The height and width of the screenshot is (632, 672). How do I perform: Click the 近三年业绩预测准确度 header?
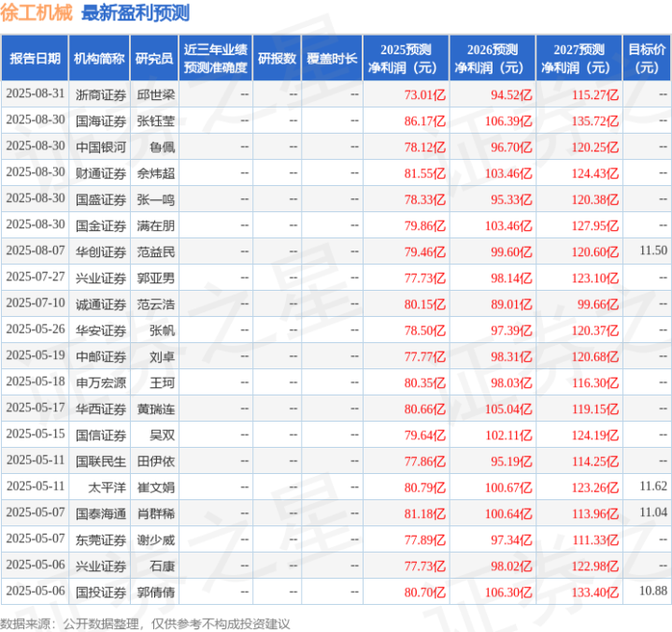pyautogui.click(x=216, y=58)
